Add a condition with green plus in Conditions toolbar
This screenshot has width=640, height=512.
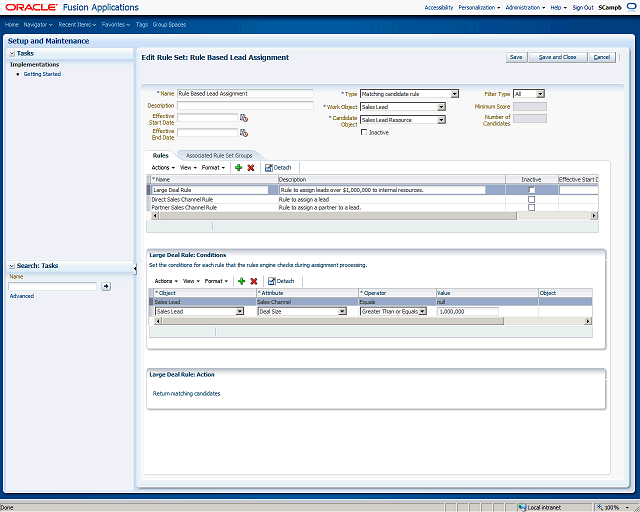pyautogui.click(x=241, y=281)
